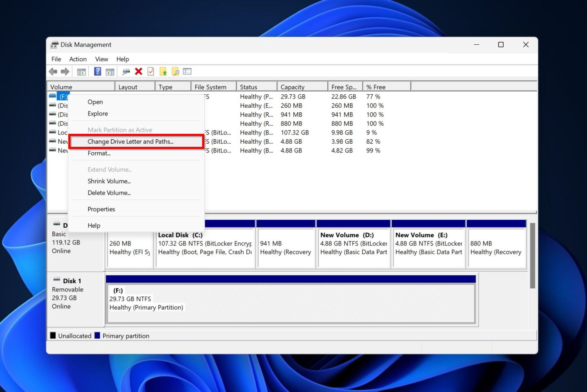Click the Back navigation arrow icon
This screenshot has height=392, width=587.
pyautogui.click(x=53, y=71)
